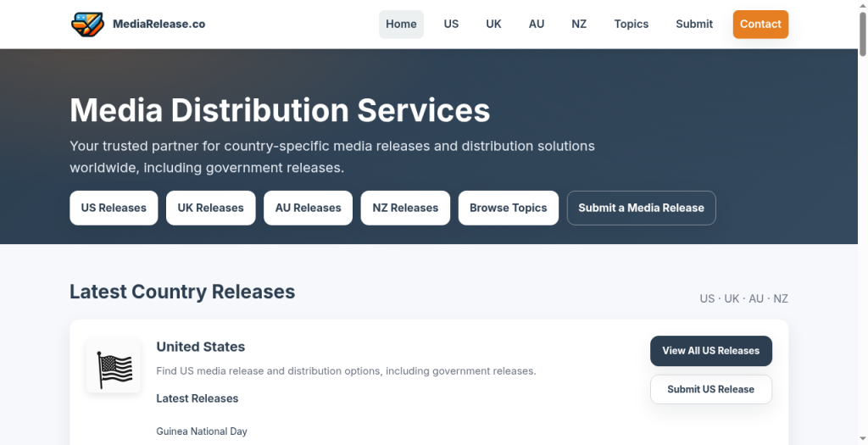Click the MediaRelease.co site name text

(159, 25)
